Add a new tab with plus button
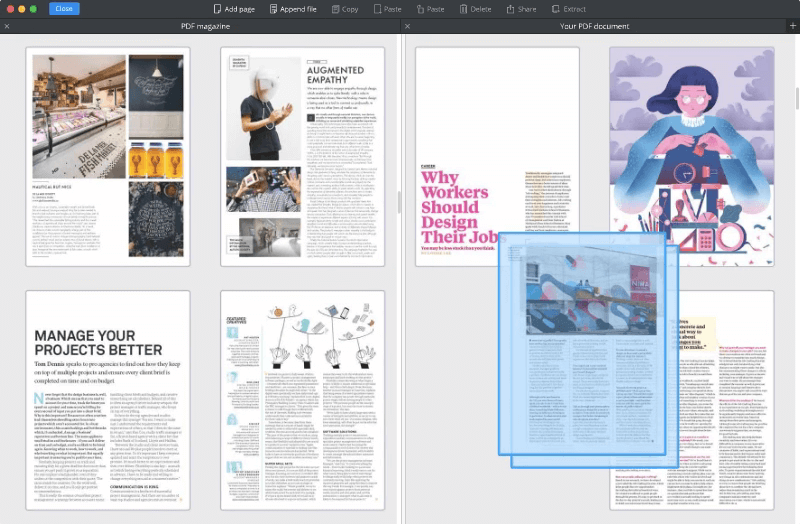This screenshot has height=524, width=800. coord(792,25)
